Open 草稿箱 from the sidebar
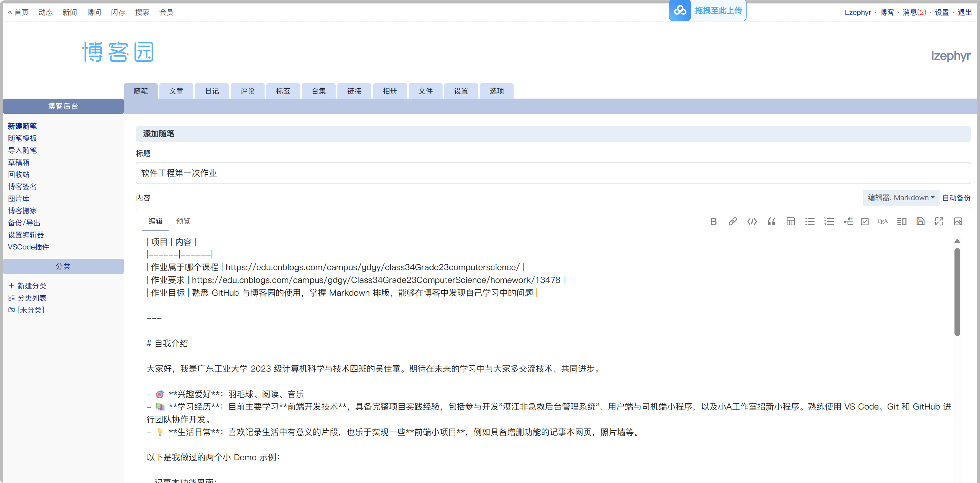Screen dimensions: 980x483 19,162
